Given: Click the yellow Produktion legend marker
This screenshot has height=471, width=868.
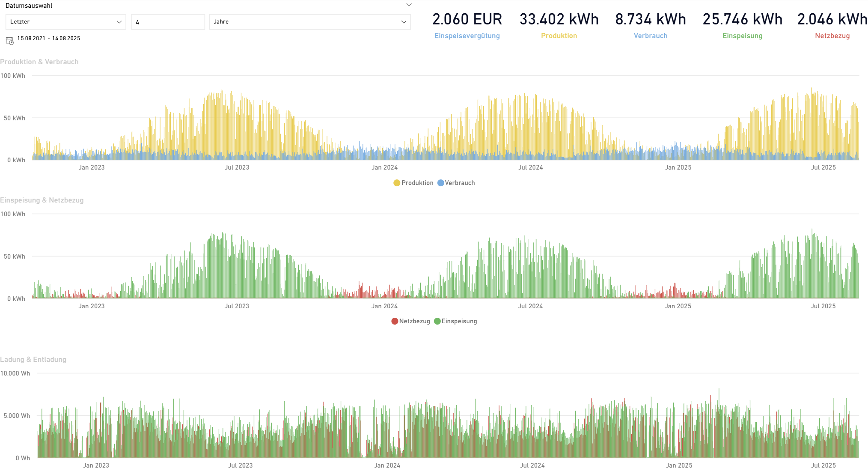Looking at the screenshot, I should point(397,183).
